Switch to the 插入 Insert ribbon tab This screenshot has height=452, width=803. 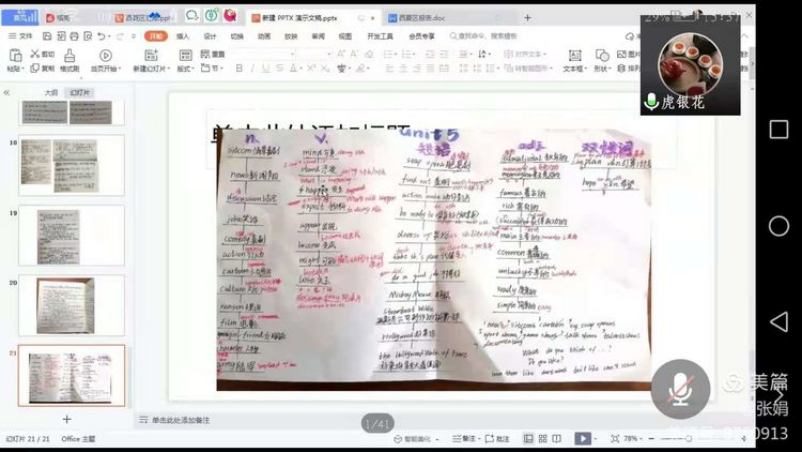(x=182, y=36)
